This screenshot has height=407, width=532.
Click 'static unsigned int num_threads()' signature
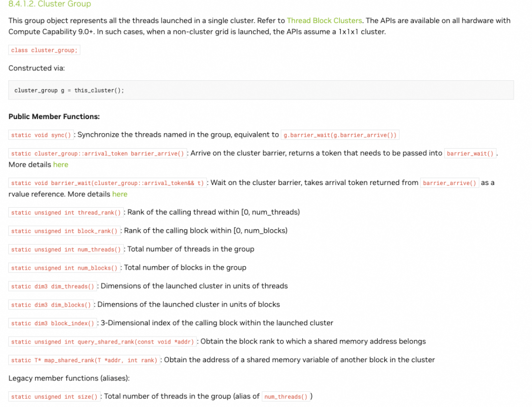(66, 250)
